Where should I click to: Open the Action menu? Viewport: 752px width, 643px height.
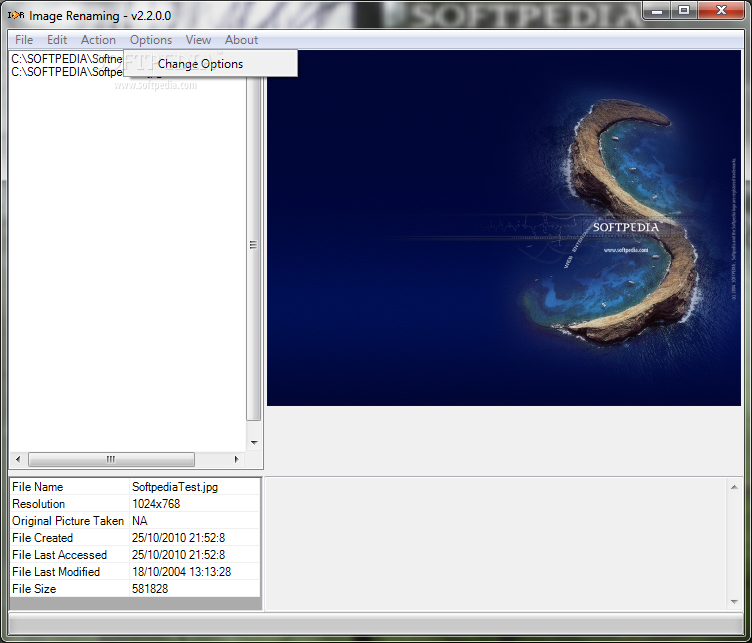tap(98, 40)
